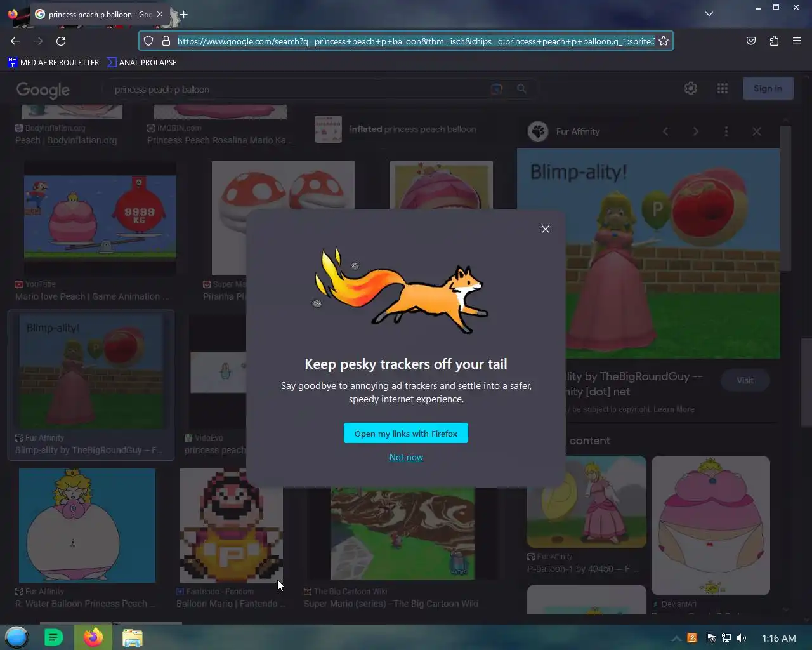Click Open my links with Firefox button
Viewport: 812px width, 650px height.
click(406, 434)
